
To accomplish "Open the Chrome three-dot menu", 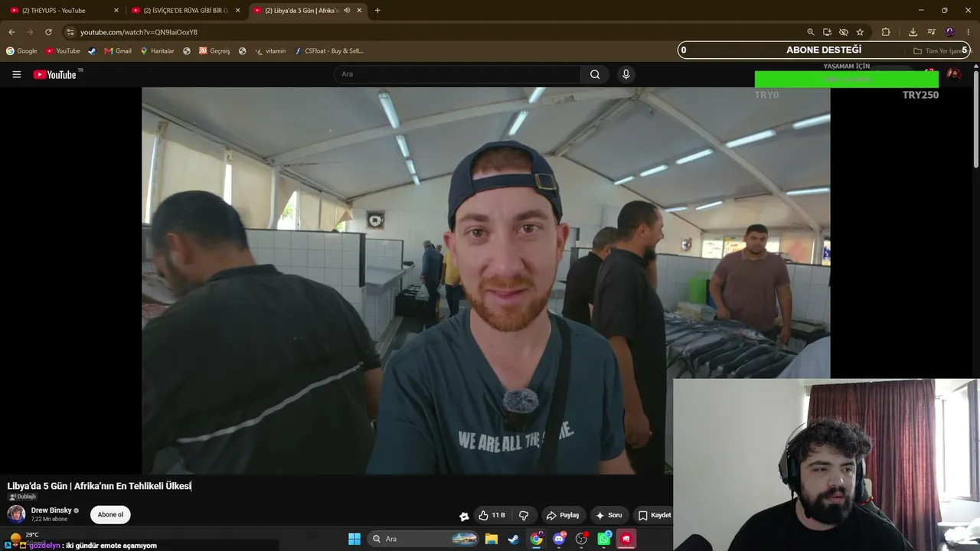I will tap(969, 32).
